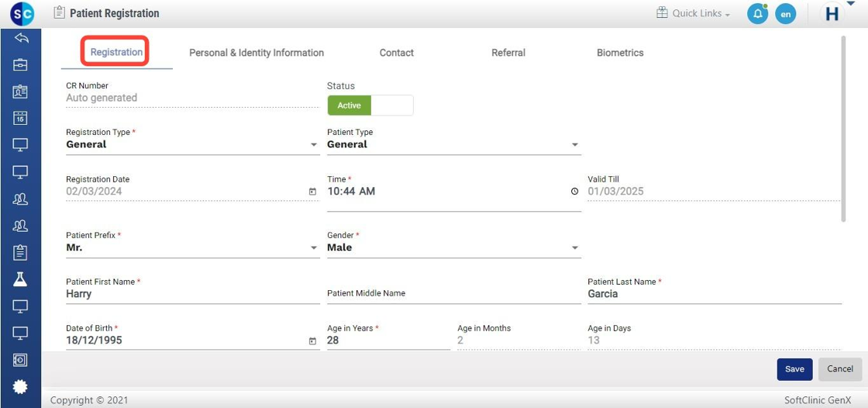868x408 pixels.
Task: Click the Age in Years field
Action: click(x=388, y=341)
